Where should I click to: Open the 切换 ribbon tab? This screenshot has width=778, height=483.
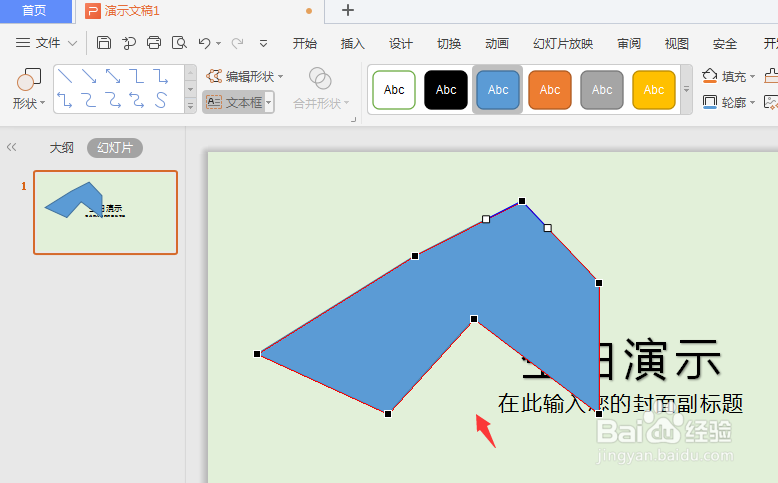tap(449, 44)
